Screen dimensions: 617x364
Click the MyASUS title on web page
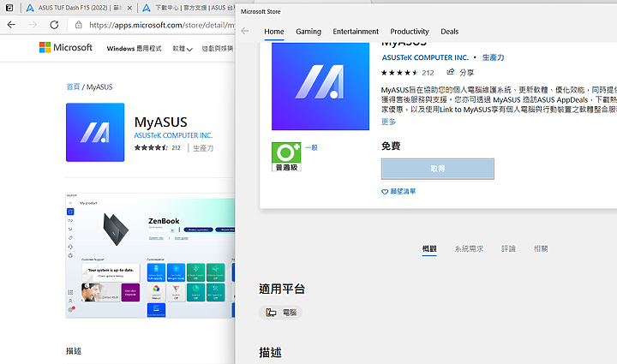point(161,122)
